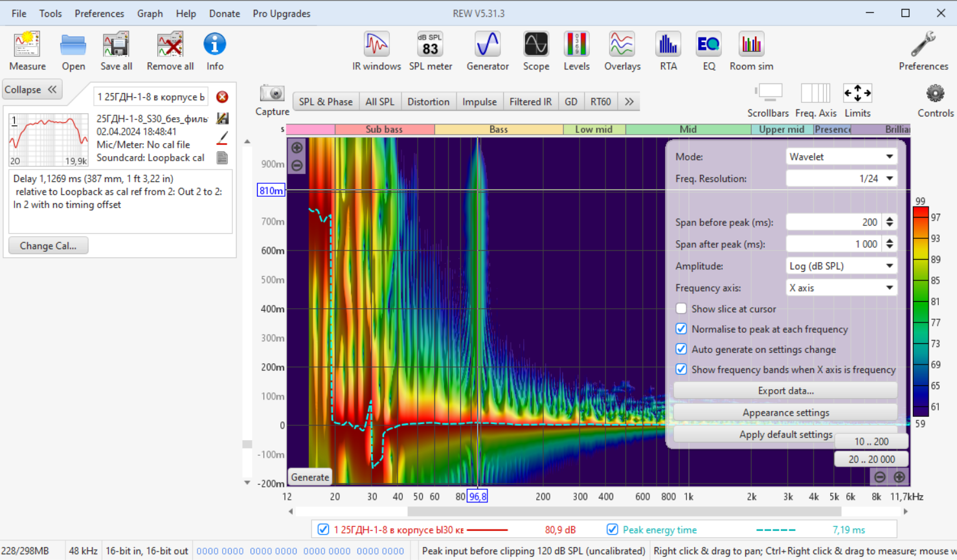Open a measurement file with Open icon
Screen dimensions: 957x560
click(x=73, y=45)
